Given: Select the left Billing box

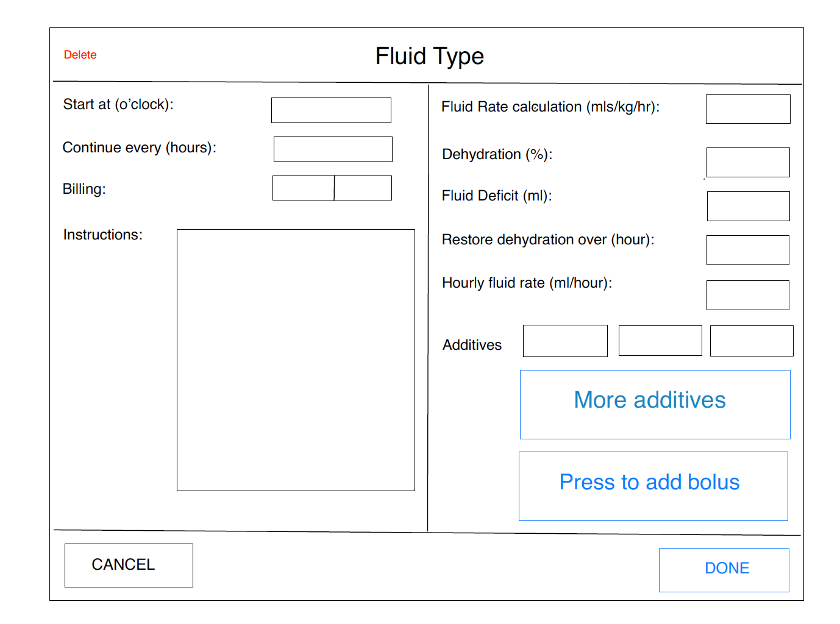Looking at the screenshot, I should pyautogui.click(x=303, y=188).
